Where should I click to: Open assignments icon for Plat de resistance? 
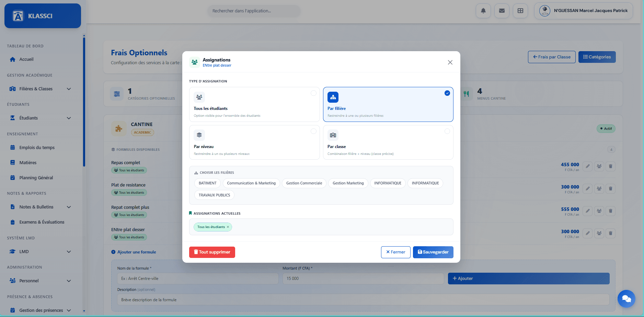tap(599, 189)
